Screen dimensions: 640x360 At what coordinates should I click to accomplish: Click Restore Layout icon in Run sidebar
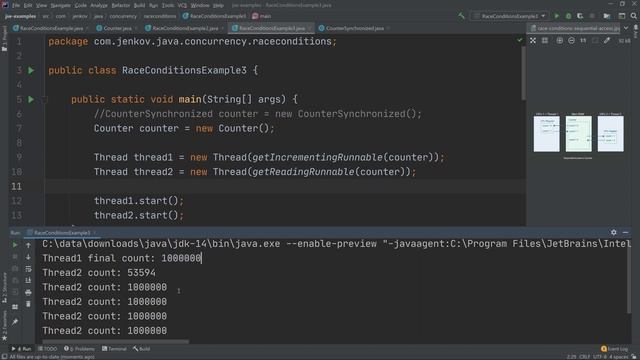15,307
